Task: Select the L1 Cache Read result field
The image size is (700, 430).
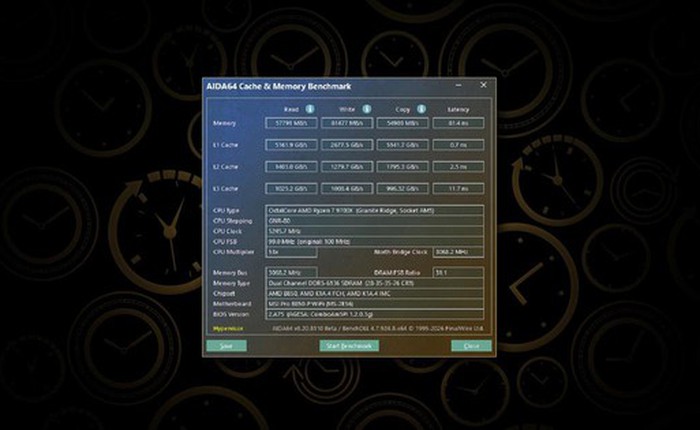Action: click(x=292, y=145)
